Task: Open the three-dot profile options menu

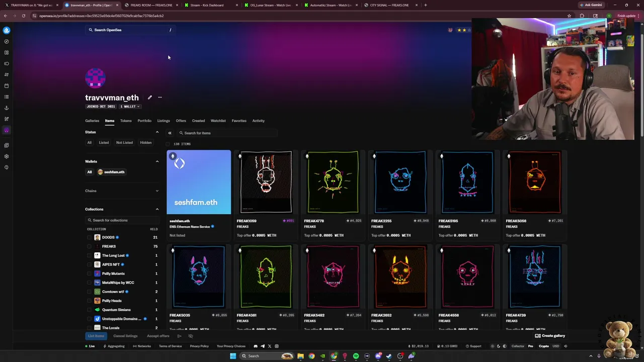Action: (x=160, y=98)
